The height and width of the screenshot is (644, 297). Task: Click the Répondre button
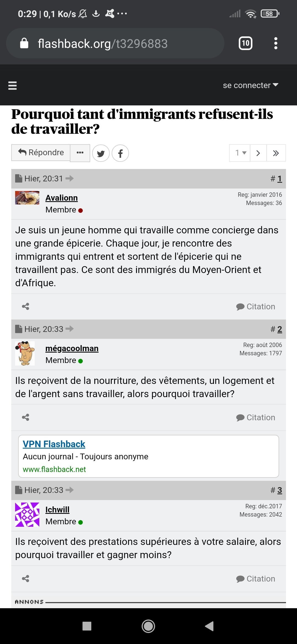[41, 152]
